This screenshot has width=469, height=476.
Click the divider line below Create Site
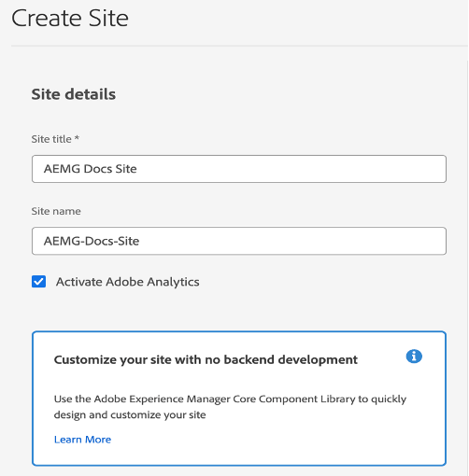239,46
